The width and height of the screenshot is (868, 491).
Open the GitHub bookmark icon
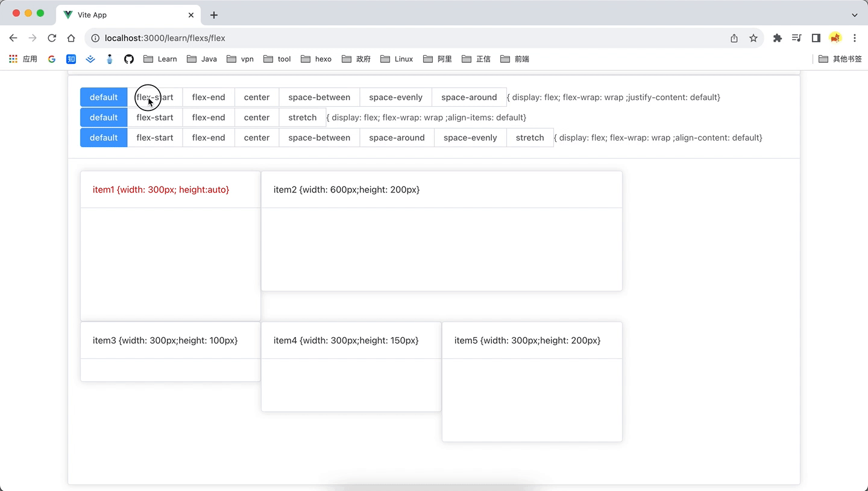pyautogui.click(x=129, y=59)
